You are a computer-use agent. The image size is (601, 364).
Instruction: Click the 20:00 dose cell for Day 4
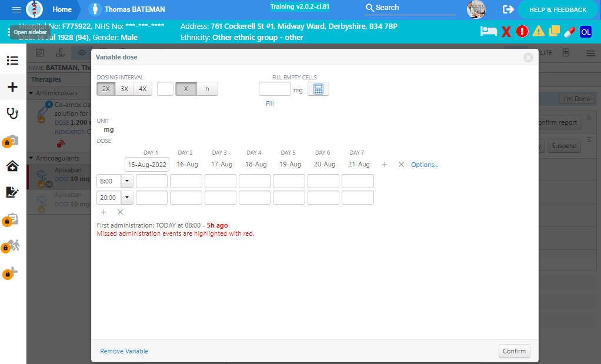(255, 198)
